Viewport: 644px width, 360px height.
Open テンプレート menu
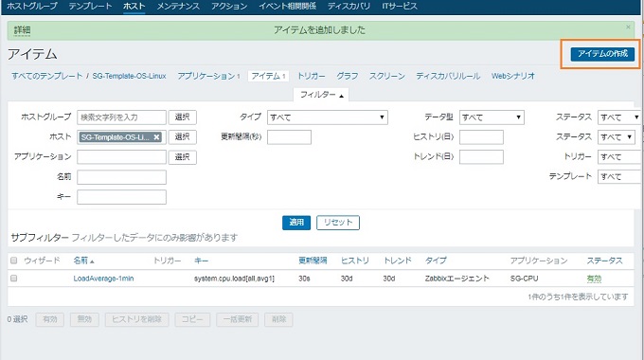pos(90,7)
